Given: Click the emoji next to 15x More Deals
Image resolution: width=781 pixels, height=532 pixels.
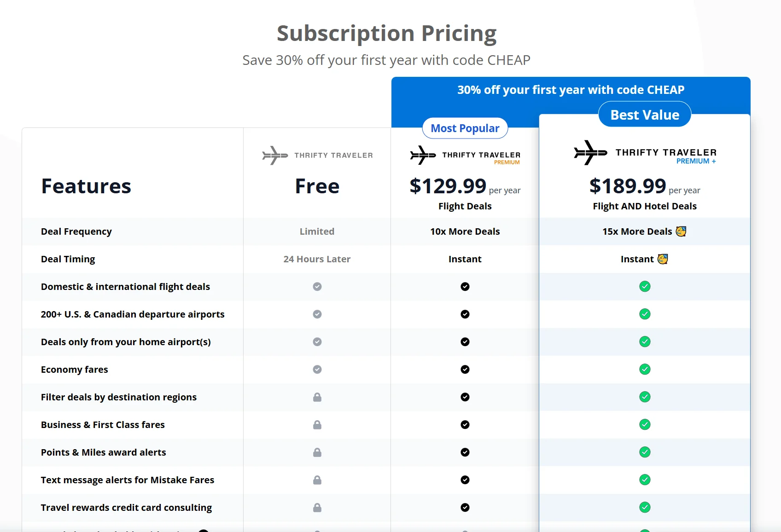Looking at the screenshot, I should click(681, 231).
